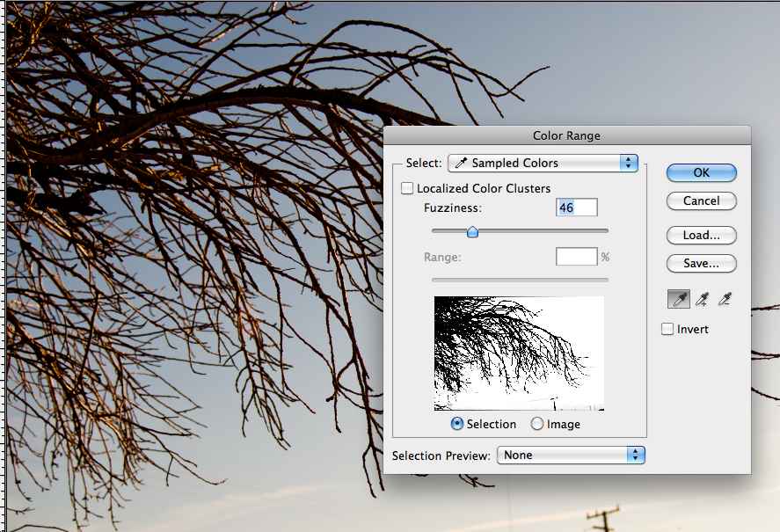Pick the Subtract from Sample eyedropper
Image resolution: width=780 pixels, height=532 pixels.
724,300
